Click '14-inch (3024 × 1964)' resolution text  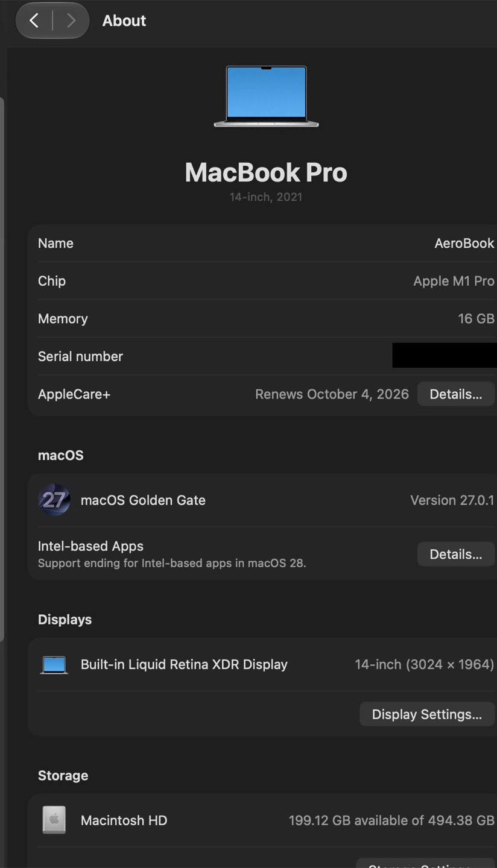425,664
